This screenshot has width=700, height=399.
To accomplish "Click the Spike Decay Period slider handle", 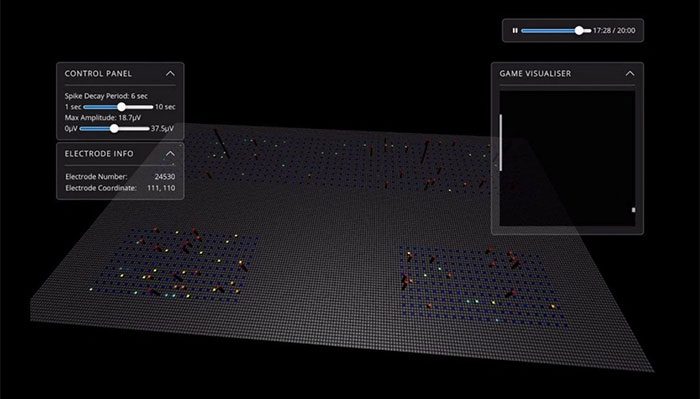I will pyautogui.click(x=121, y=107).
